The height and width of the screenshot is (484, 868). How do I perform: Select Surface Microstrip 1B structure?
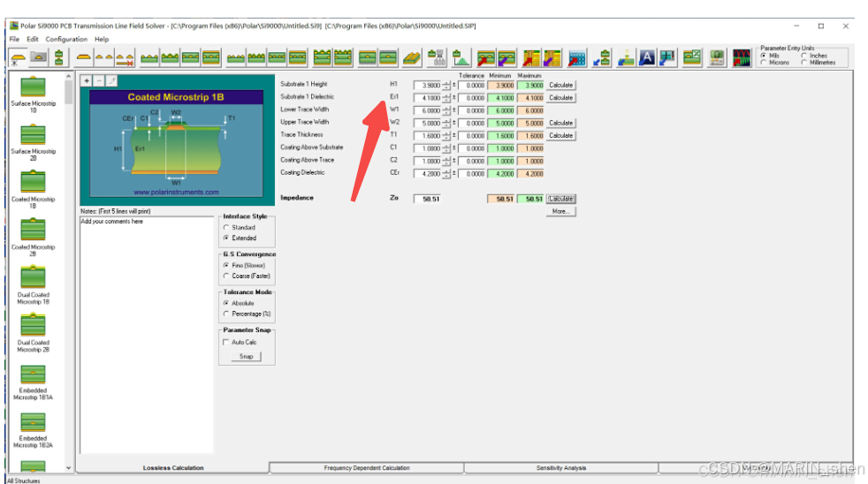tap(34, 95)
